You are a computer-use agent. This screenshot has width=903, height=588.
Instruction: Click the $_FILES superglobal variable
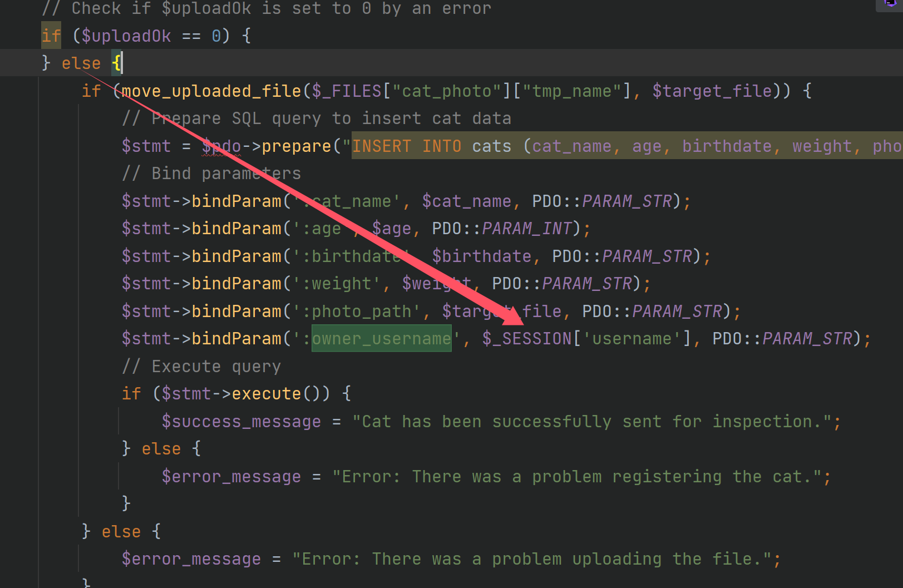point(347,91)
